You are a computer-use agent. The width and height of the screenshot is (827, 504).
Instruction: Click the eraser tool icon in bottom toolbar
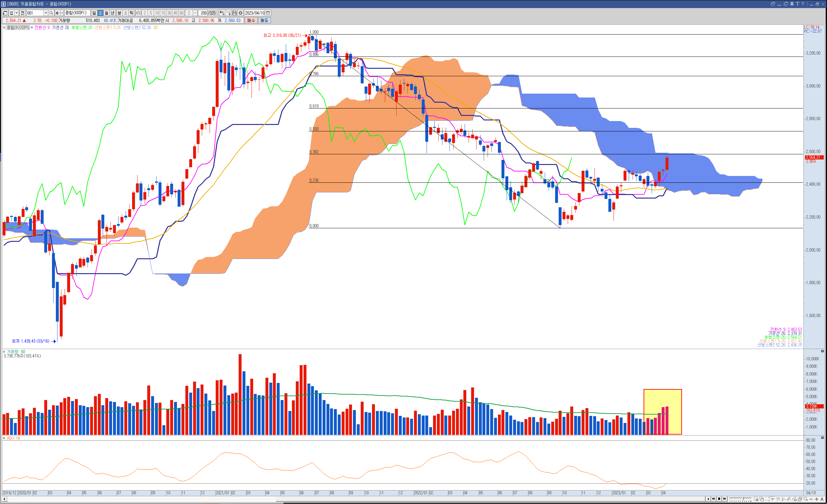point(794,499)
